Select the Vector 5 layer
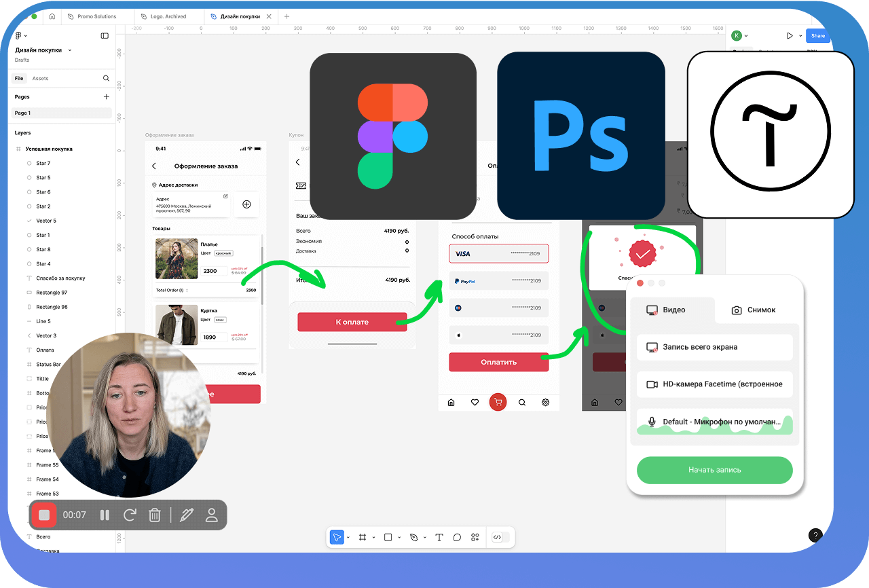 [x=46, y=221]
